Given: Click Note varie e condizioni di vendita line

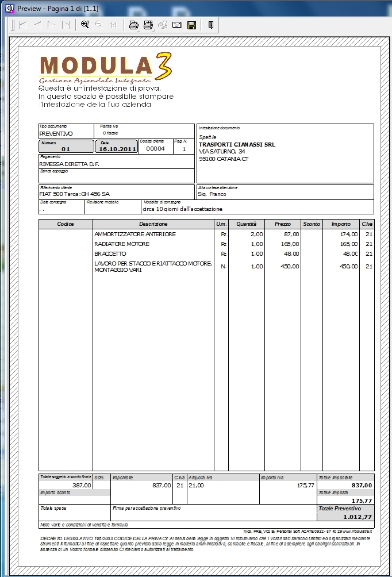Looking at the screenshot, I should coord(206,525).
